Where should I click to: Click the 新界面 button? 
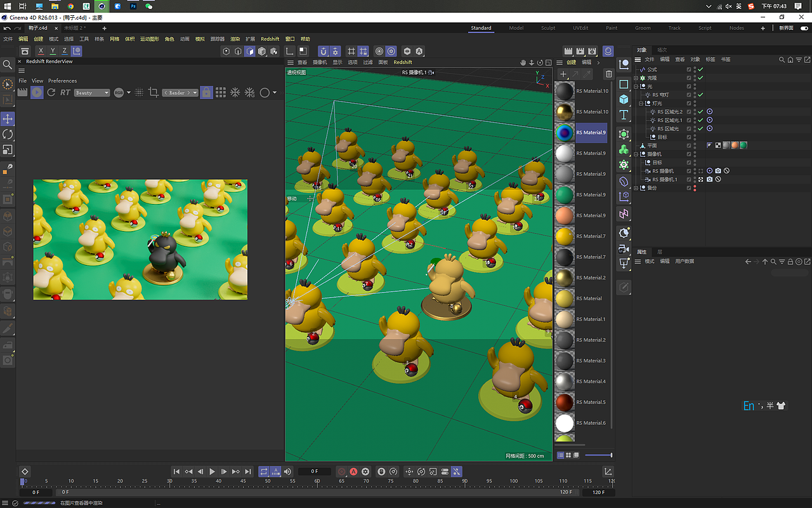(x=786, y=28)
